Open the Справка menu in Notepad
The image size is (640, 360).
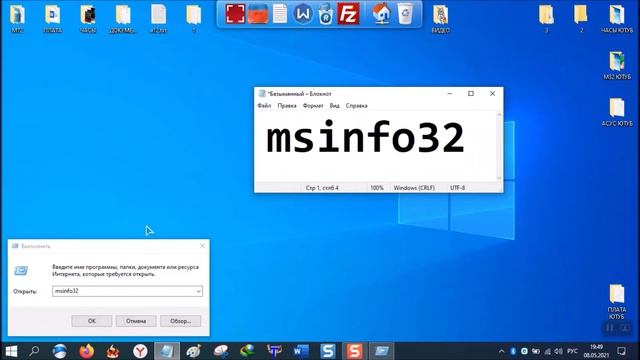pos(357,106)
